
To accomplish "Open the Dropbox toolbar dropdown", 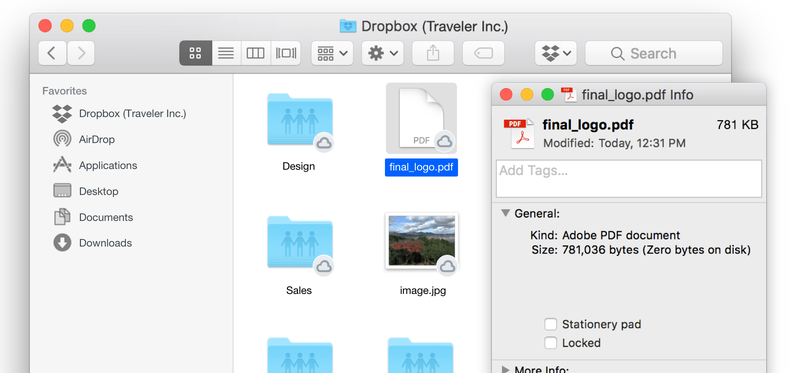I will (x=556, y=54).
